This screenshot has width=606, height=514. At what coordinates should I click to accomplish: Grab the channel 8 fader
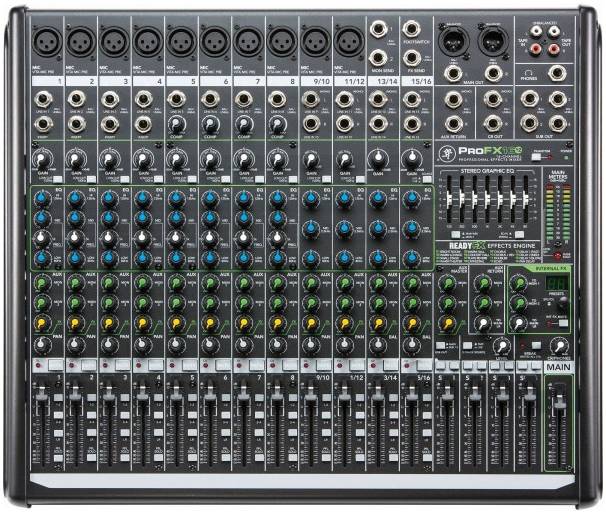point(277,396)
